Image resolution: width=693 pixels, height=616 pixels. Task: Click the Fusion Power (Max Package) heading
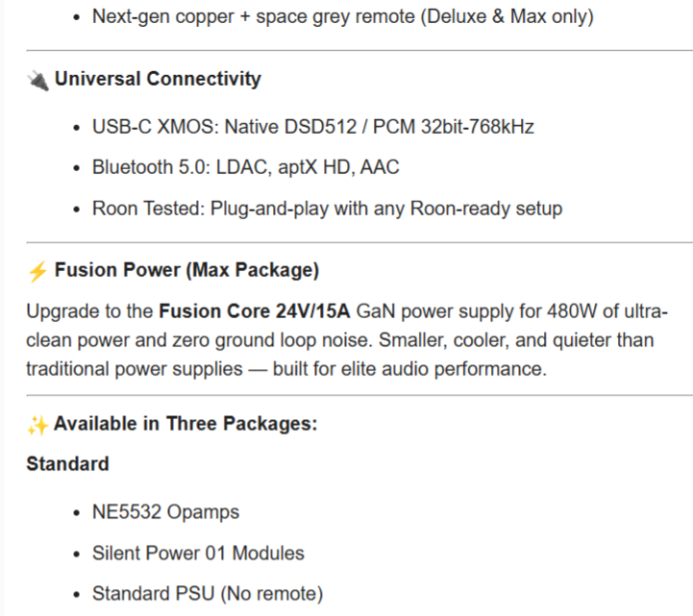[186, 270]
